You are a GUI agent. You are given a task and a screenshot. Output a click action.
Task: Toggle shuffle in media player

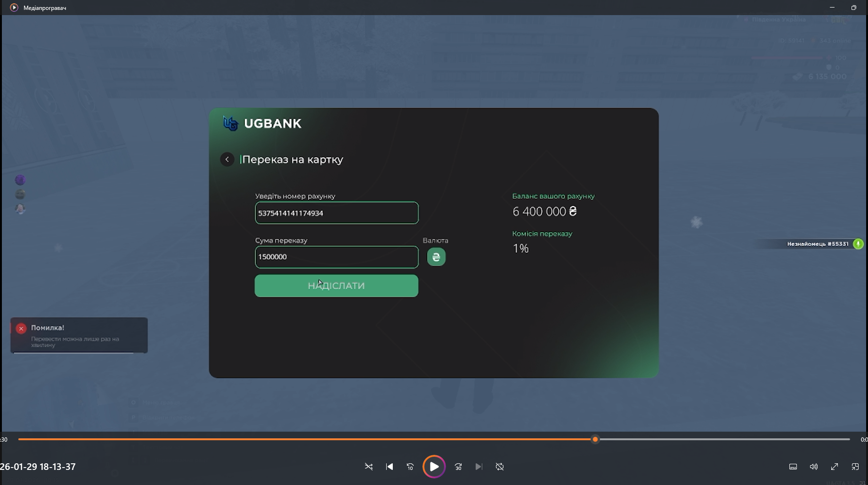pos(369,467)
